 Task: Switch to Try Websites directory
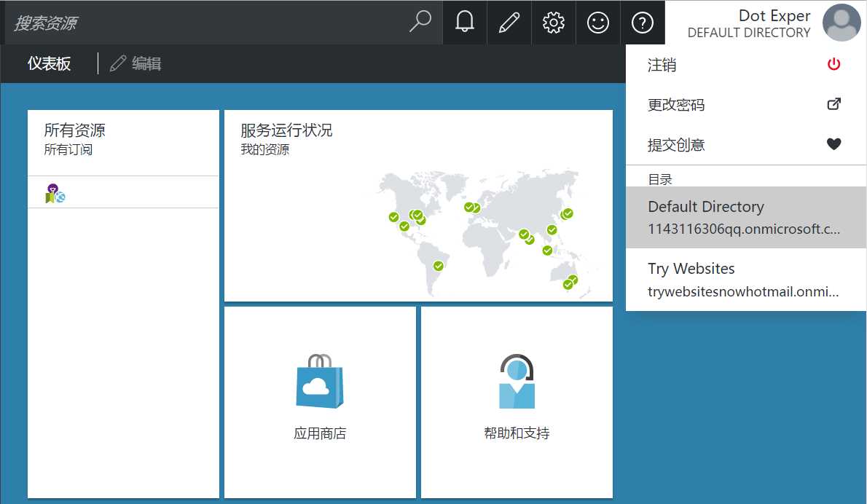tap(745, 280)
